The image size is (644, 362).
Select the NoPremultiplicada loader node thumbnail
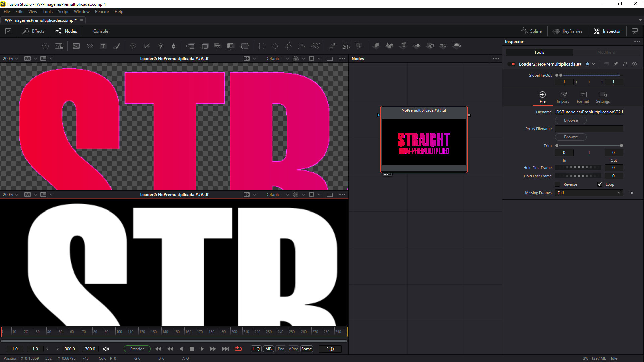pos(424,142)
